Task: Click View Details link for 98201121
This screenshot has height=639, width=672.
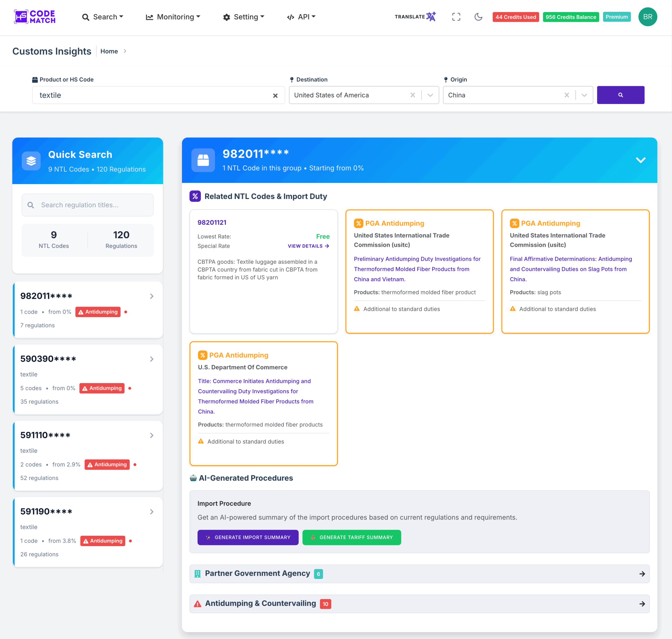Action: (x=308, y=246)
